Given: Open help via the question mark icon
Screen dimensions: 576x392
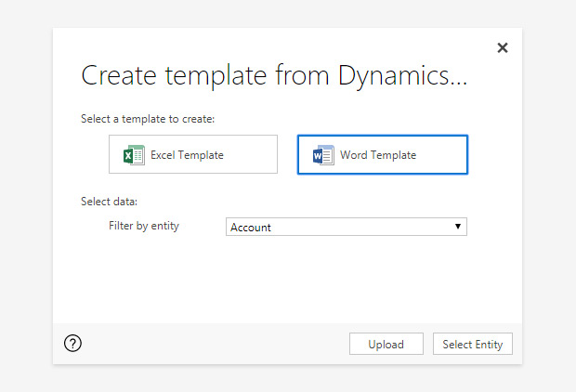Looking at the screenshot, I should [72, 344].
